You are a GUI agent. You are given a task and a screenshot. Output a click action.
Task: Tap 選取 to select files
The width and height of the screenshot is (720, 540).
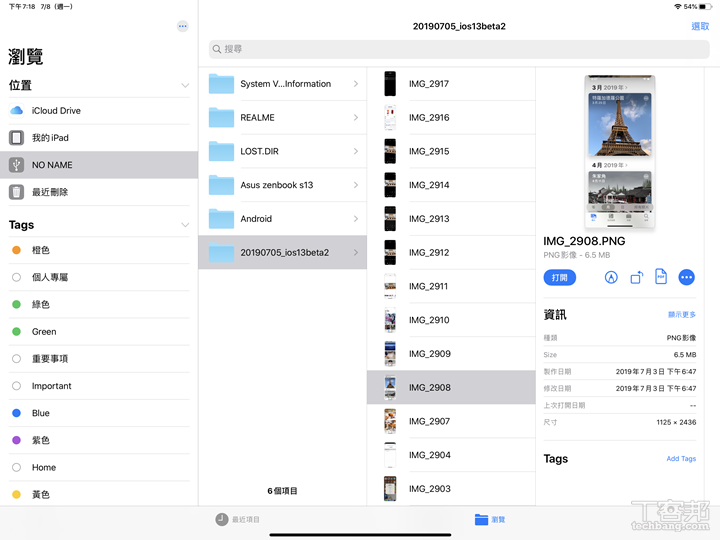pos(700,26)
